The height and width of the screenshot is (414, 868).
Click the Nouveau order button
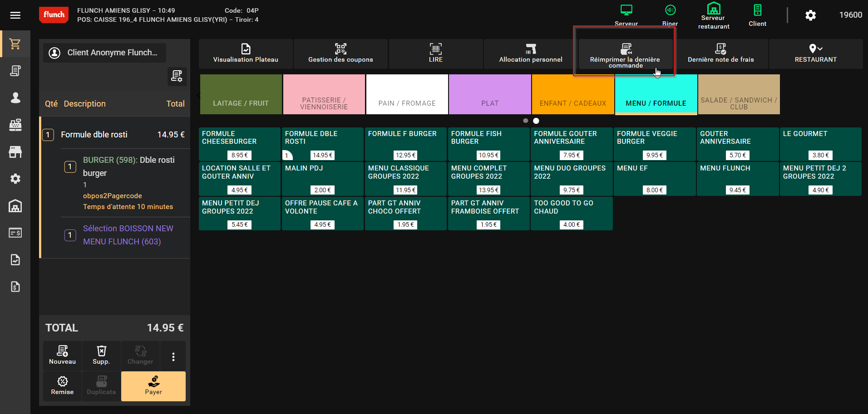coord(63,356)
